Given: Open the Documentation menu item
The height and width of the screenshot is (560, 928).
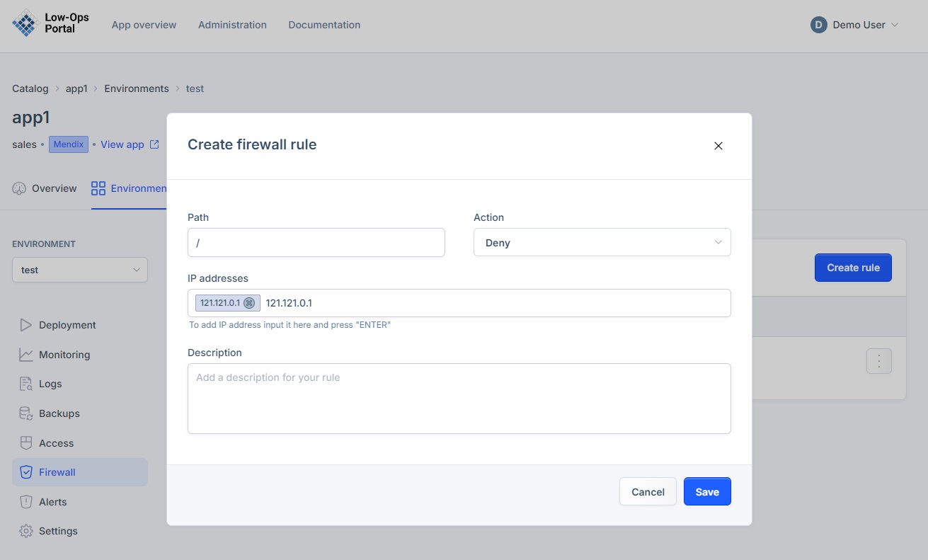Looking at the screenshot, I should click(324, 25).
